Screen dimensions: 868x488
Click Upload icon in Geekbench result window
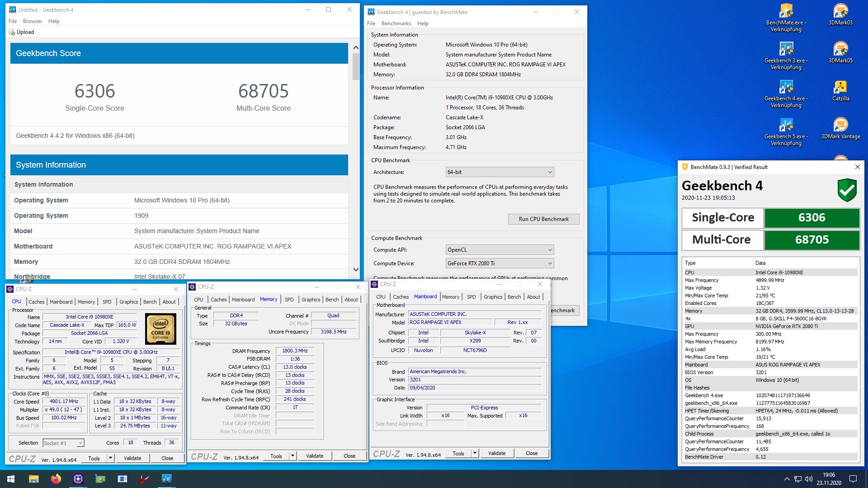pyautogui.click(x=12, y=32)
